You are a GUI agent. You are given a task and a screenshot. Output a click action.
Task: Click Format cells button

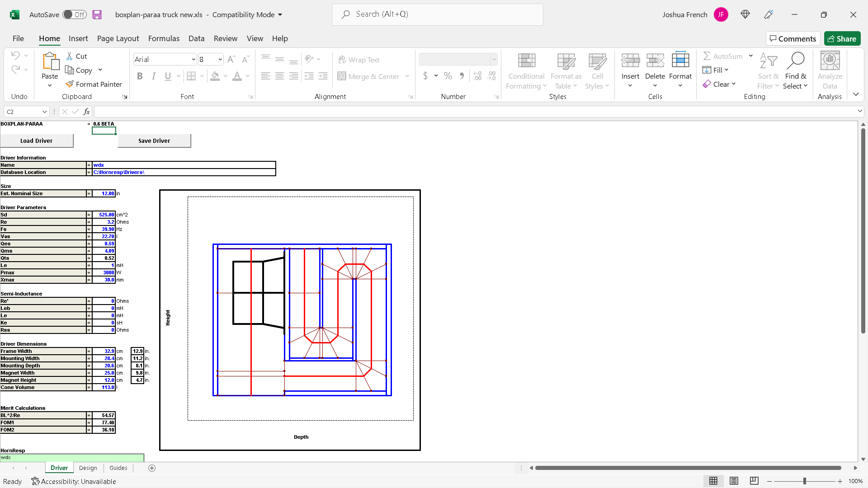point(680,70)
